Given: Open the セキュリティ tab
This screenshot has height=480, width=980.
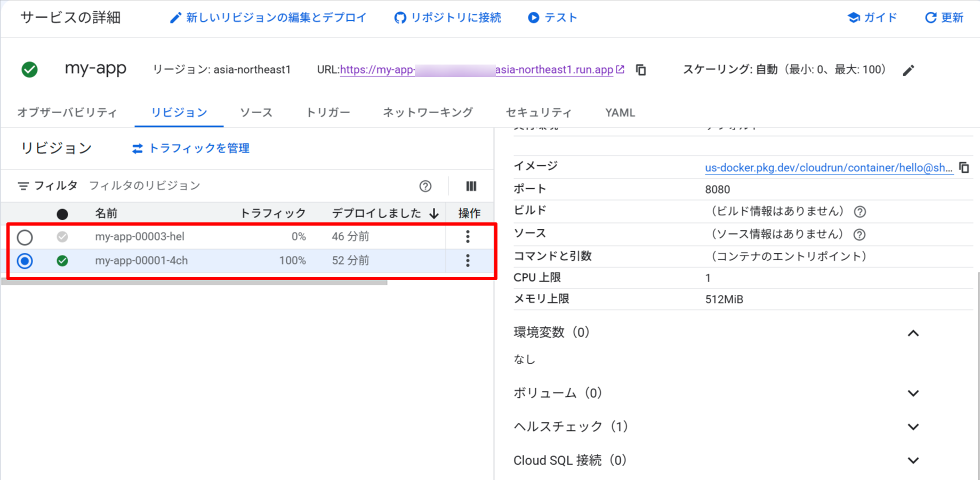Looking at the screenshot, I should (x=539, y=113).
